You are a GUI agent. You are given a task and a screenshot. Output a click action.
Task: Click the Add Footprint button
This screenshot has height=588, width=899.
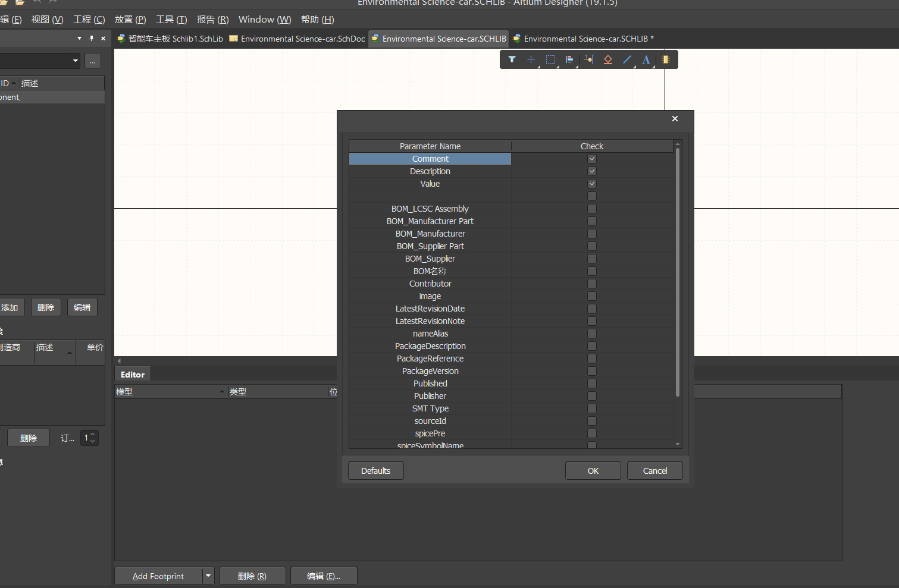[158, 576]
